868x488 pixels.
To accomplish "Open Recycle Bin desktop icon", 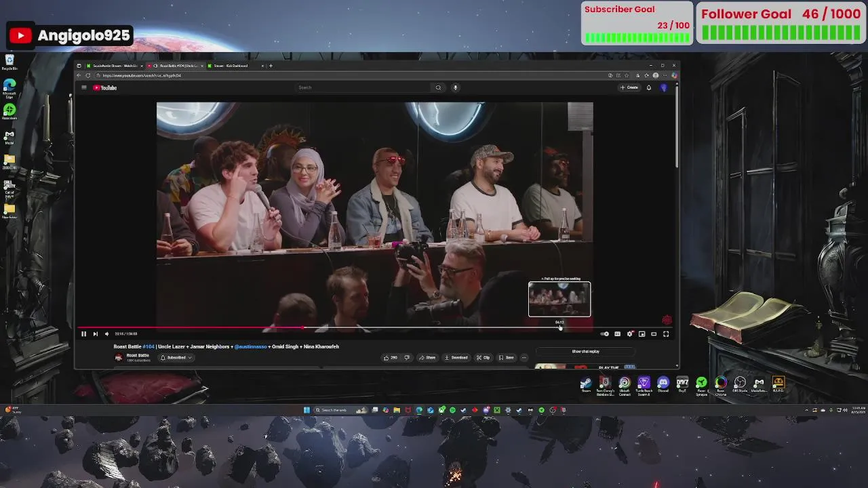I will [x=9, y=62].
